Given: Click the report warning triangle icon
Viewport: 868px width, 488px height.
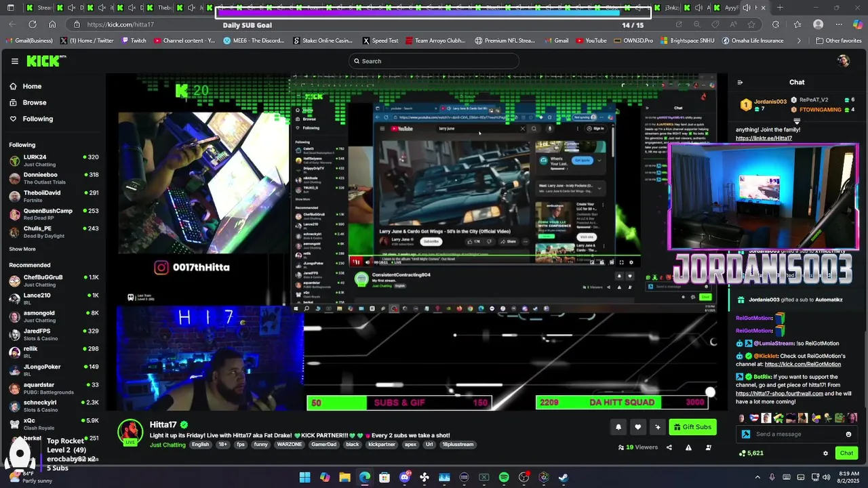Looking at the screenshot, I should (x=688, y=447).
